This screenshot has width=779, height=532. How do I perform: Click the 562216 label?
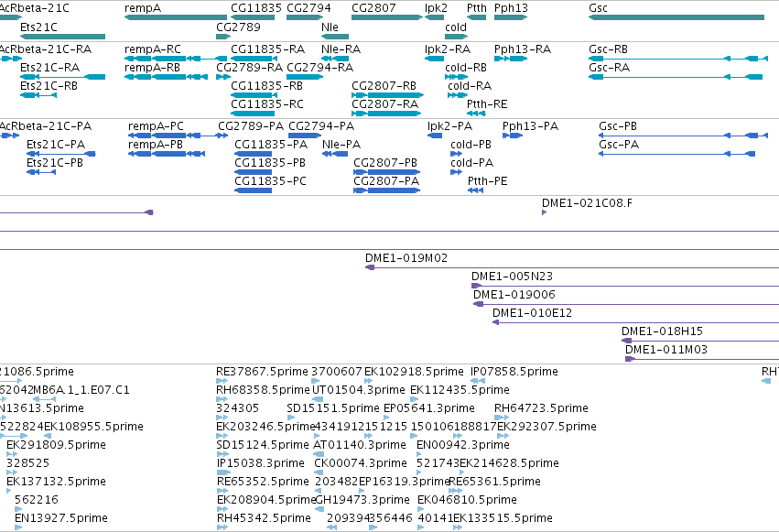coord(37,500)
